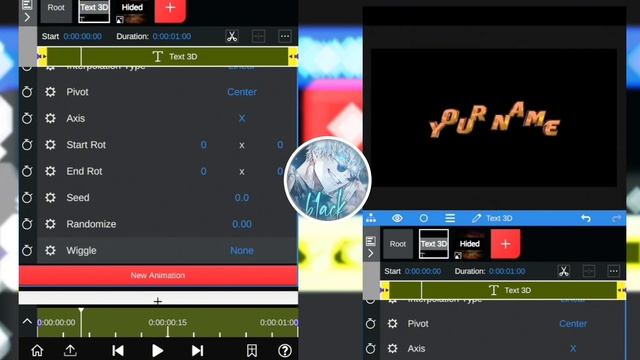The height and width of the screenshot is (360, 640).
Task: Open the Randomize gear settings
Action: coord(50,224)
